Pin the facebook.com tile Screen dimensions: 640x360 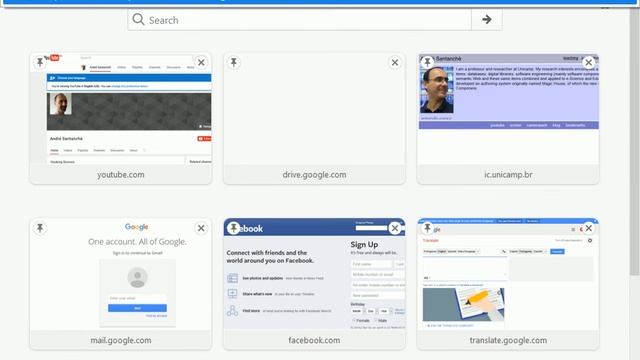pyautogui.click(x=233, y=228)
